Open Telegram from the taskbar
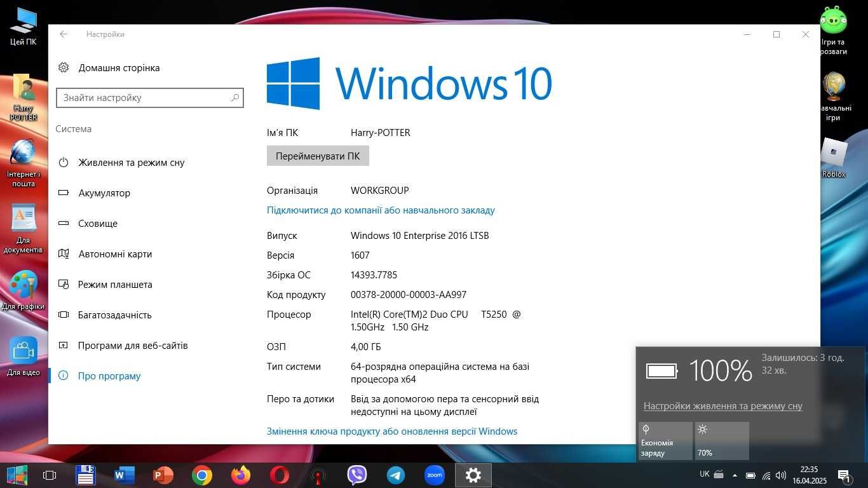 tap(396, 475)
